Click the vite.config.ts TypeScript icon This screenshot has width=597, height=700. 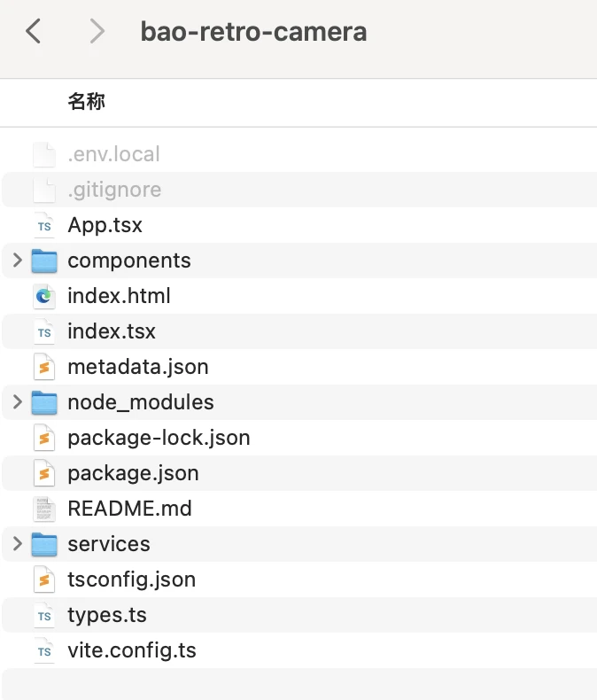click(44, 650)
